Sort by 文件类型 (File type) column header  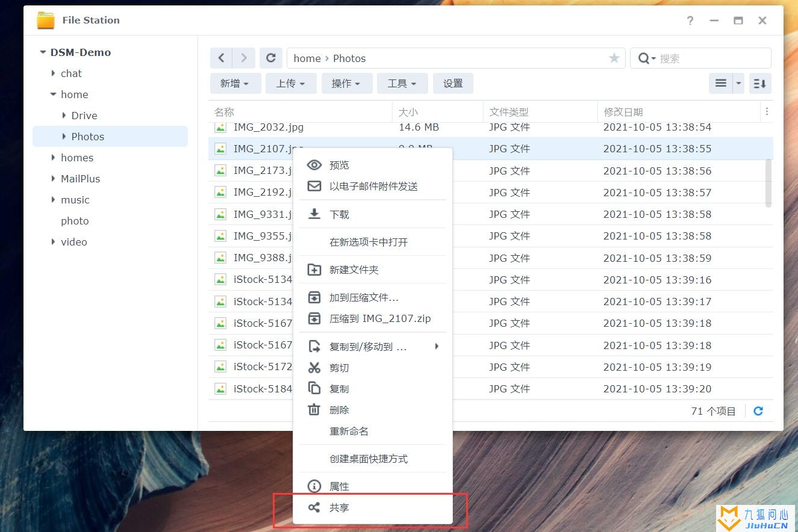click(x=541, y=112)
